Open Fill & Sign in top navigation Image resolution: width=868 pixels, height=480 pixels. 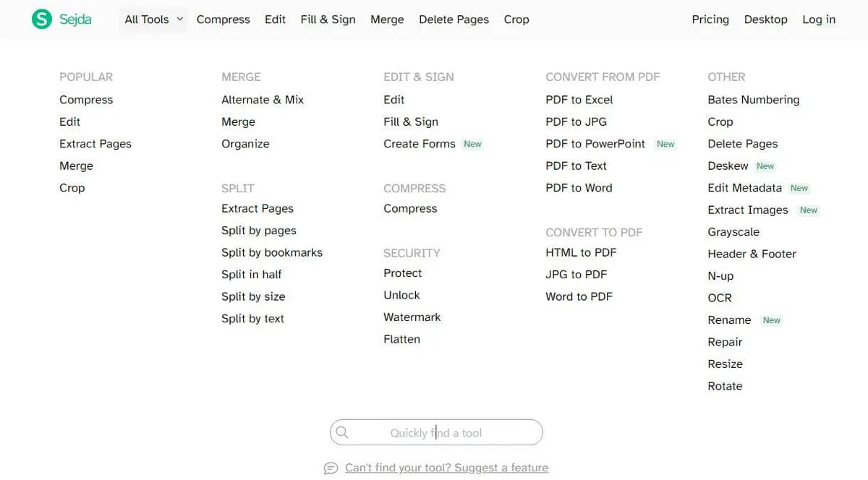[328, 20]
